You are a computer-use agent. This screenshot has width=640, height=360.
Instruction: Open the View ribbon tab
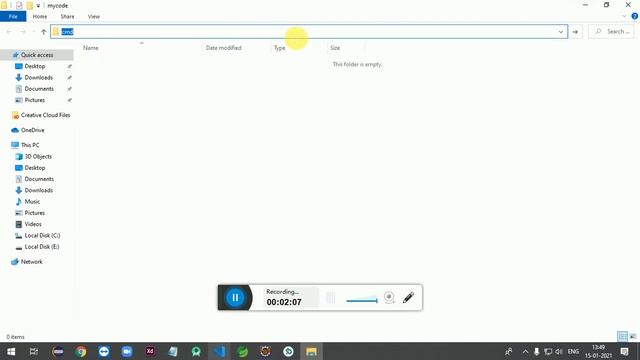point(93,16)
